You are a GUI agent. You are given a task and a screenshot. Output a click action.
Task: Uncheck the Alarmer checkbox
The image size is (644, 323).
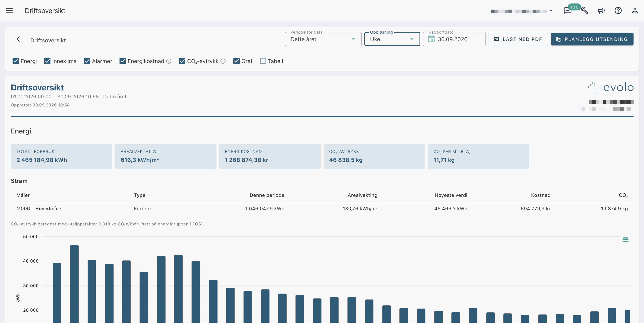[87, 61]
